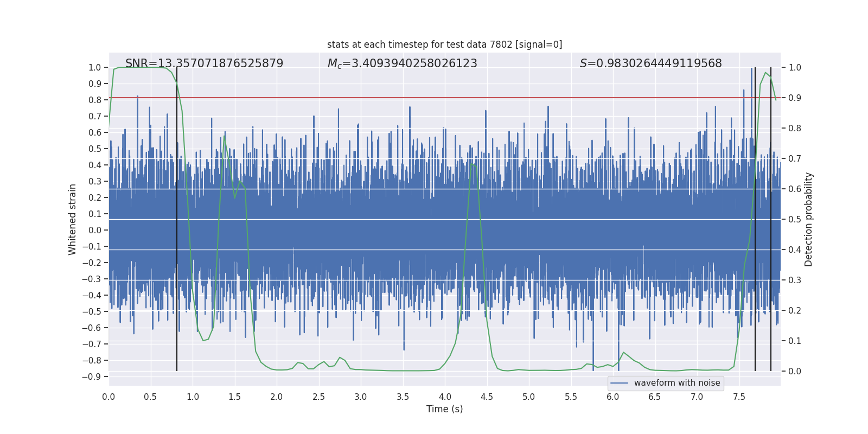
Task: Click the left y-axis tick label 0.5
Action: [x=95, y=149]
